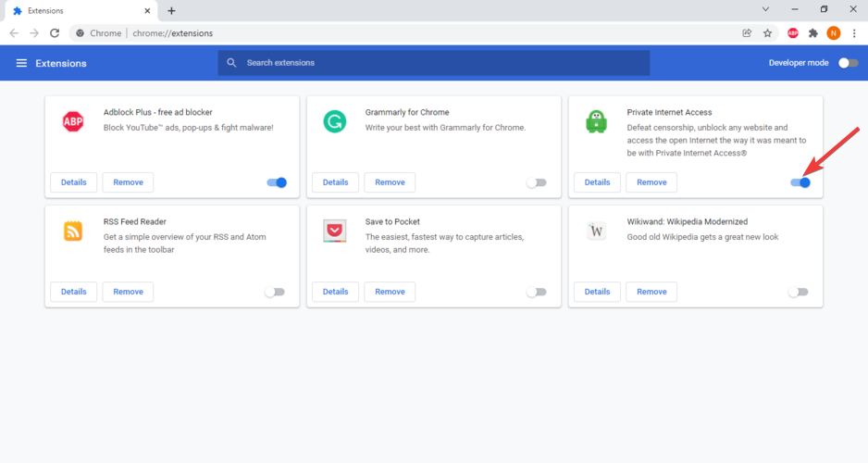Enable the Grammarly for Chrome extension

pyautogui.click(x=537, y=182)
